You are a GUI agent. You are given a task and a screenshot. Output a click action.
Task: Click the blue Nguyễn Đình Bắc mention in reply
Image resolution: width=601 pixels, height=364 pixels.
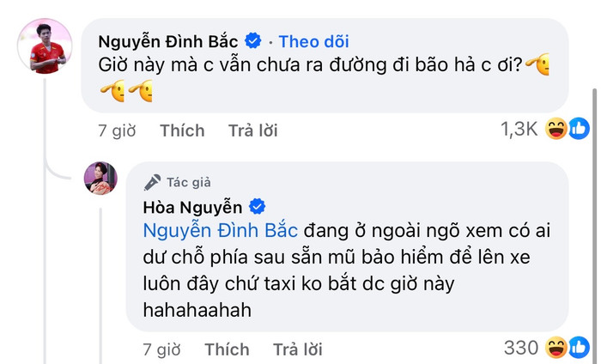coord(219,231)
